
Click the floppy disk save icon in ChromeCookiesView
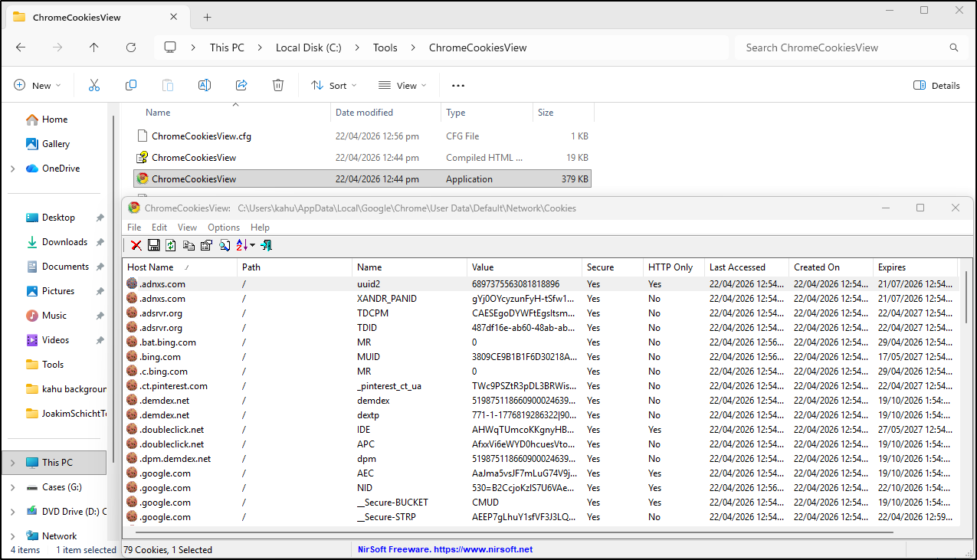(153, 245)
